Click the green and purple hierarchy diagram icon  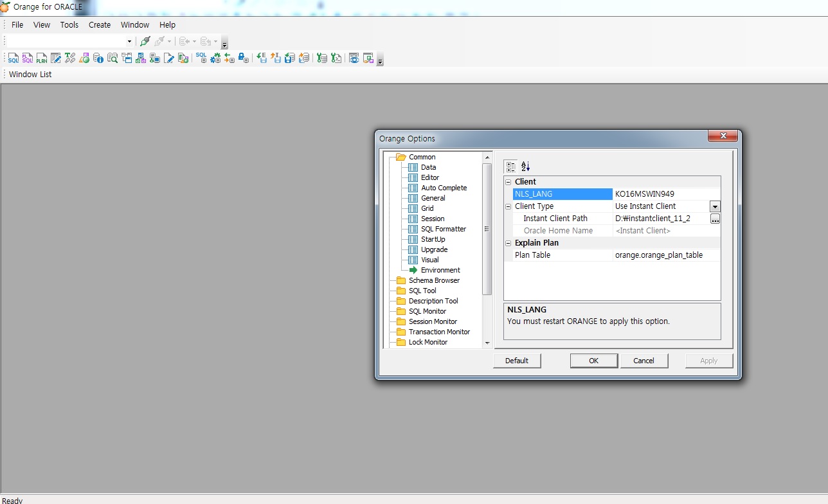click(x=141, y=58)
